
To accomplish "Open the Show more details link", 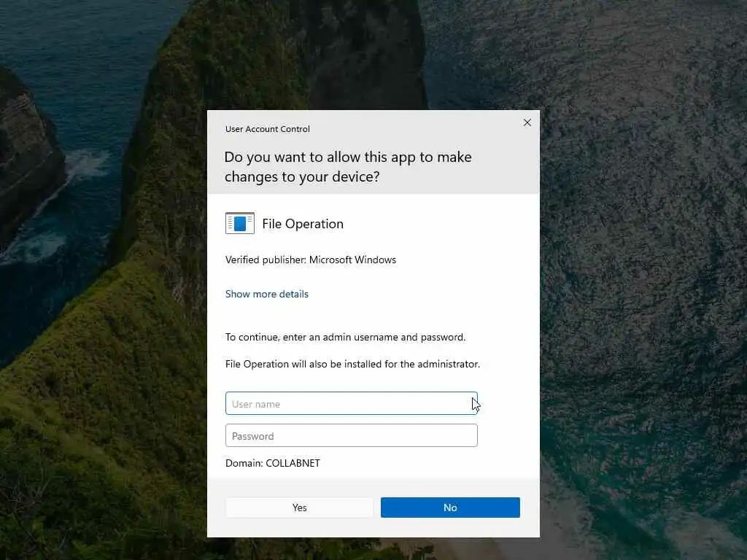I will pyautogui.click(x=267, y=295).
